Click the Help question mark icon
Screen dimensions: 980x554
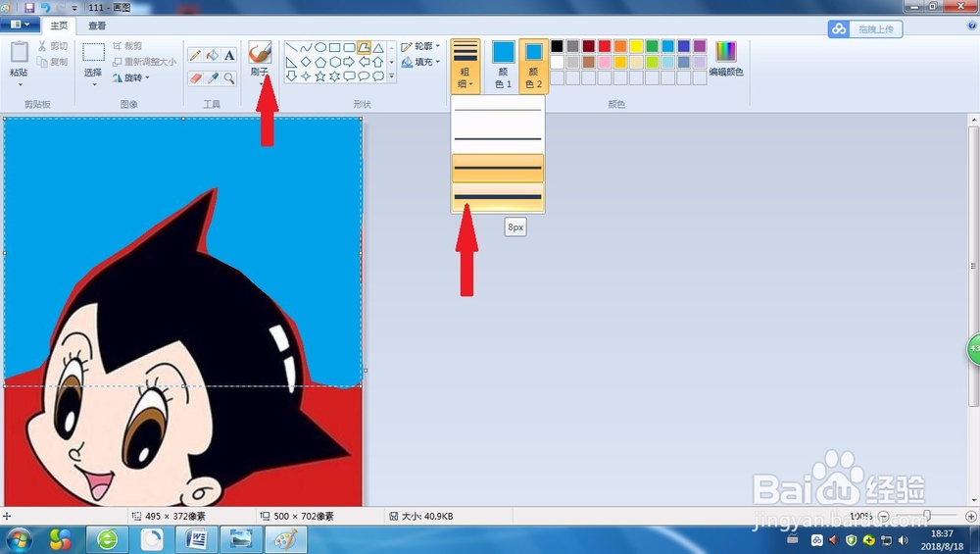(971, 25)
